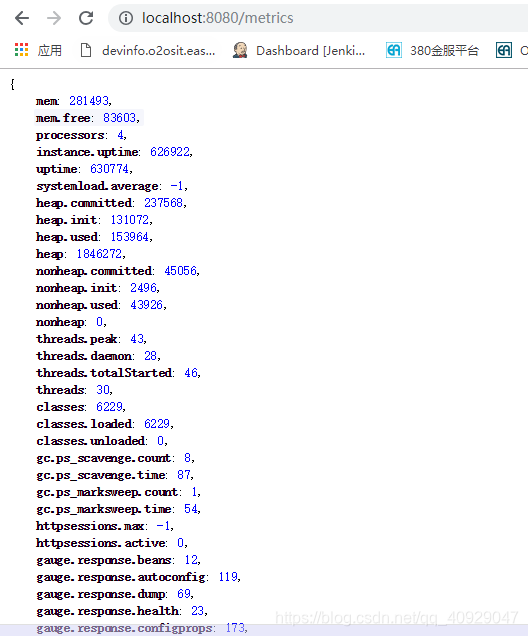Click the processors key
528x636 pixels.
point(70,135)
